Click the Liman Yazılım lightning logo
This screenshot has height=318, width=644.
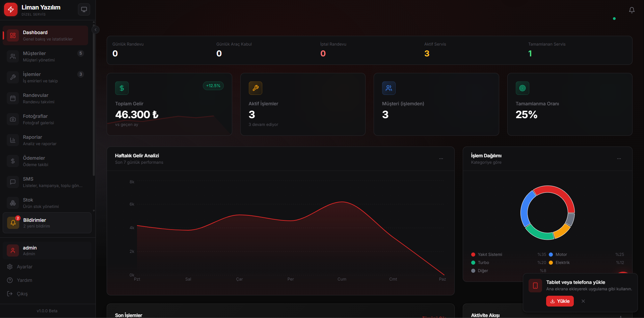(x=11, y=9)
